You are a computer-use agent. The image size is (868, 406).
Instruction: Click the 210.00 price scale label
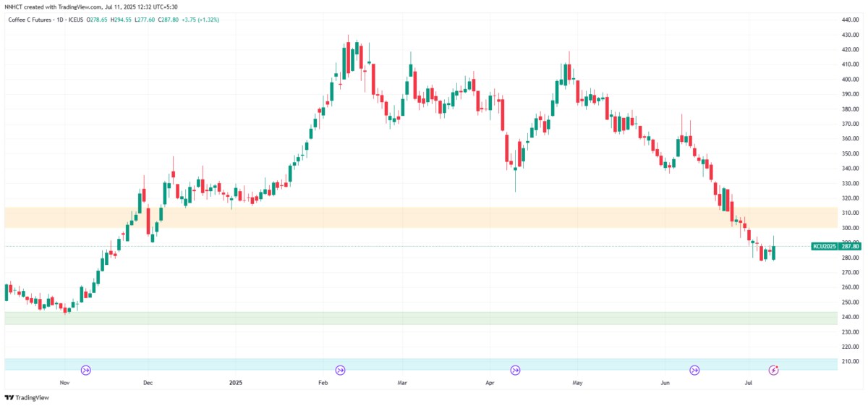tap(850, 361)
